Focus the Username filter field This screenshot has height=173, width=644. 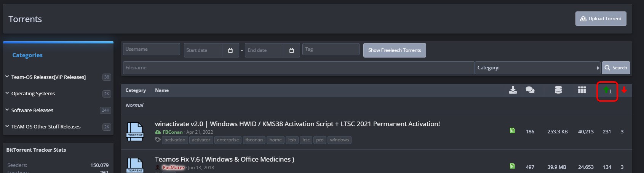[x=152, y=49]
